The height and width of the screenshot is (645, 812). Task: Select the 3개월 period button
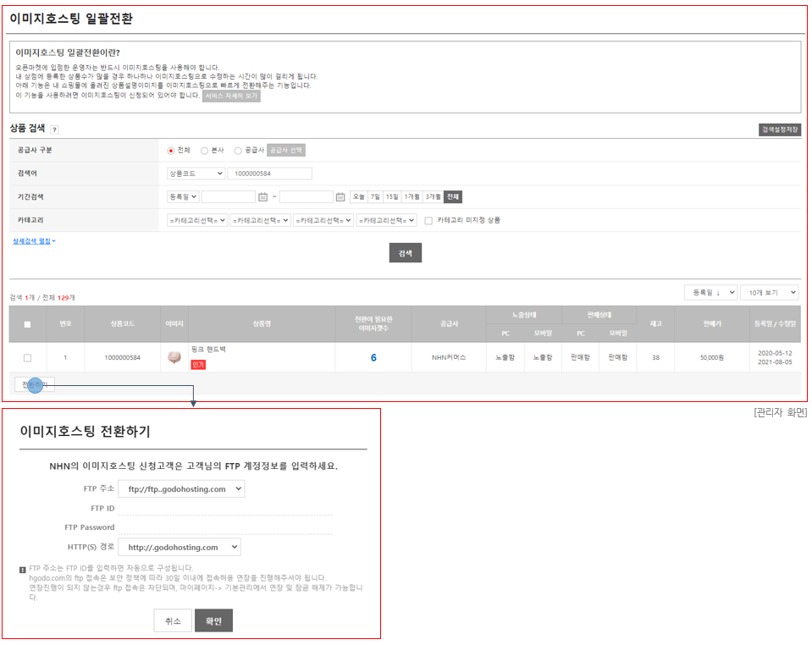(433, 196)
